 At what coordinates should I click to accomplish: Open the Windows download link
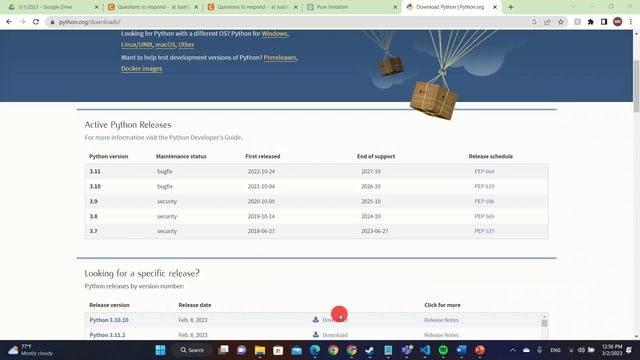[x=274, y=33]
